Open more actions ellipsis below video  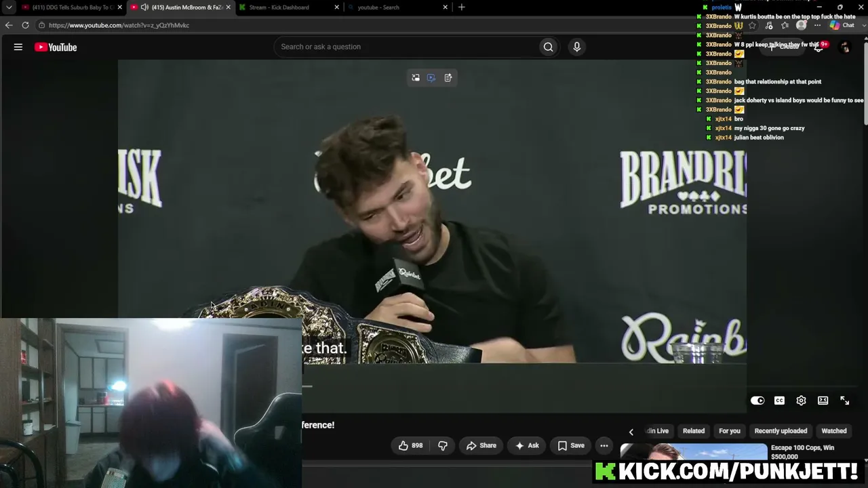(x=604, y=445)
